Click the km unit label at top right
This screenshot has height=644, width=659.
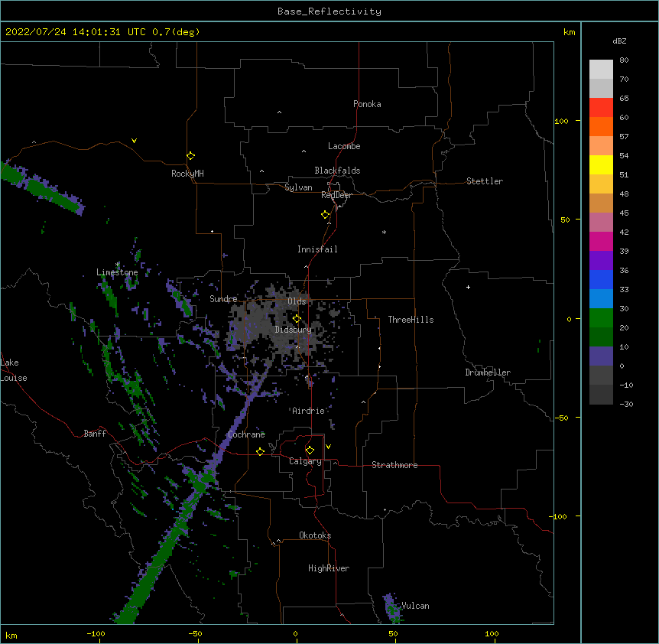[x=569, y=32]
